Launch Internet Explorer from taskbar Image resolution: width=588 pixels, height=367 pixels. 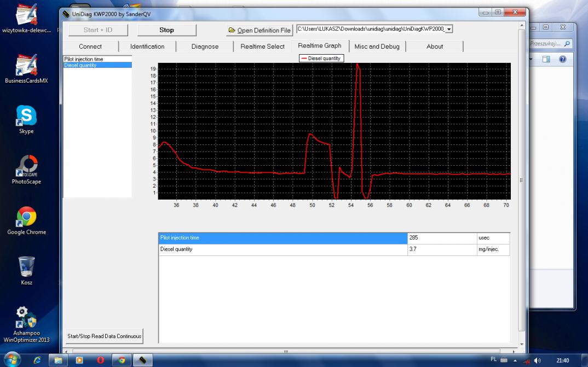point(37,360)
